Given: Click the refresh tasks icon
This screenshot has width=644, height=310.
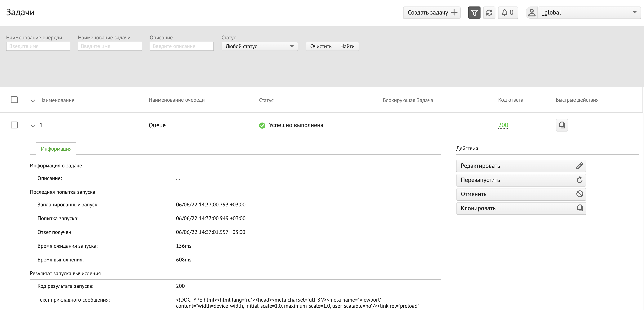Looking at the screenshot, I should point(489,12).
